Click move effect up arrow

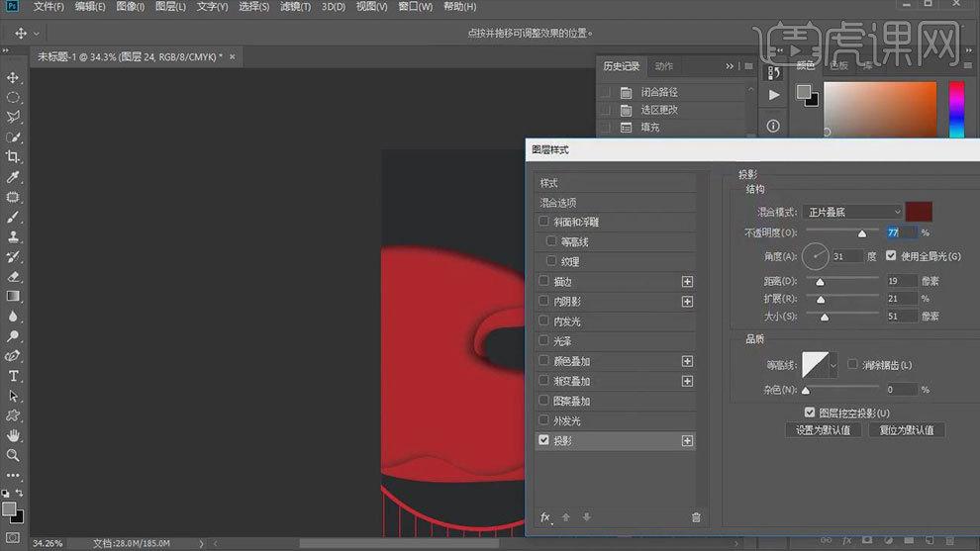[566, 517]
